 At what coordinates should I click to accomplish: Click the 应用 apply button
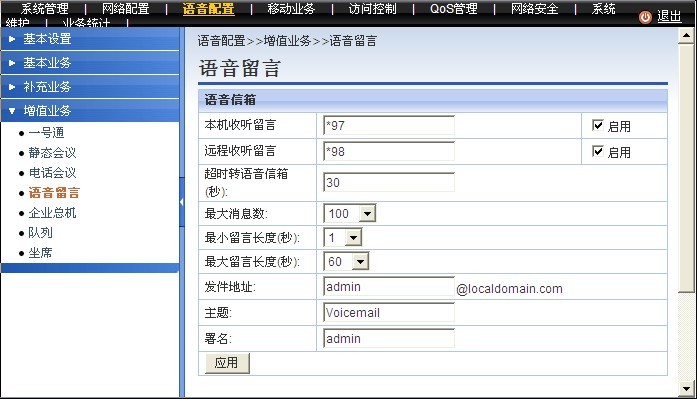(x=227, y=363)
